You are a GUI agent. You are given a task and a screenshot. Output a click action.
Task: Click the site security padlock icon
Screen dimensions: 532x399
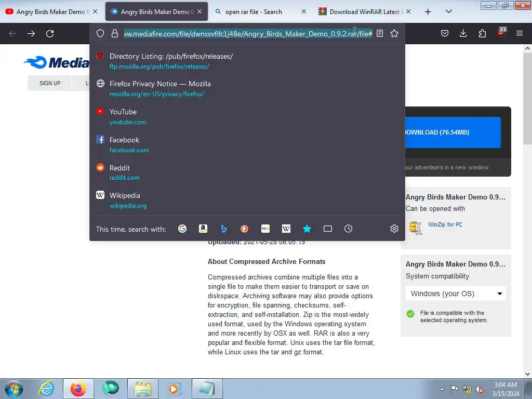pyautogui.click(x=115, y=33)
